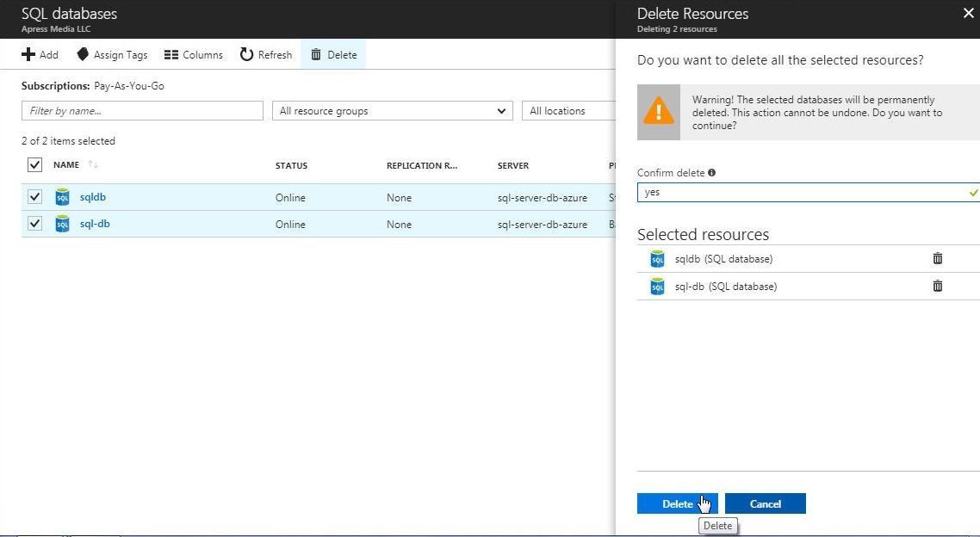Click Delete in the top toolbar
Image resolution: width=980 pixels, height=537 pixels.
334,55
